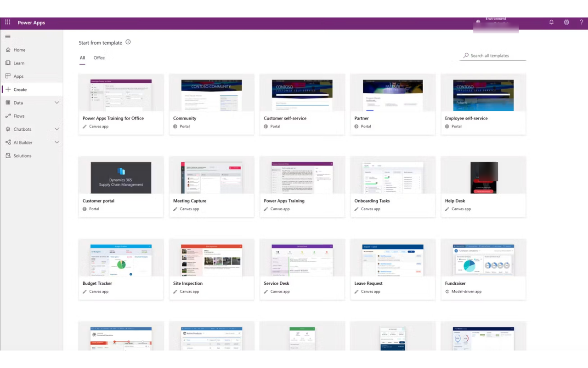The image size is (588, 368).
Task: Open the app launcher waffle icon
Action: click(x=8, y=22)
